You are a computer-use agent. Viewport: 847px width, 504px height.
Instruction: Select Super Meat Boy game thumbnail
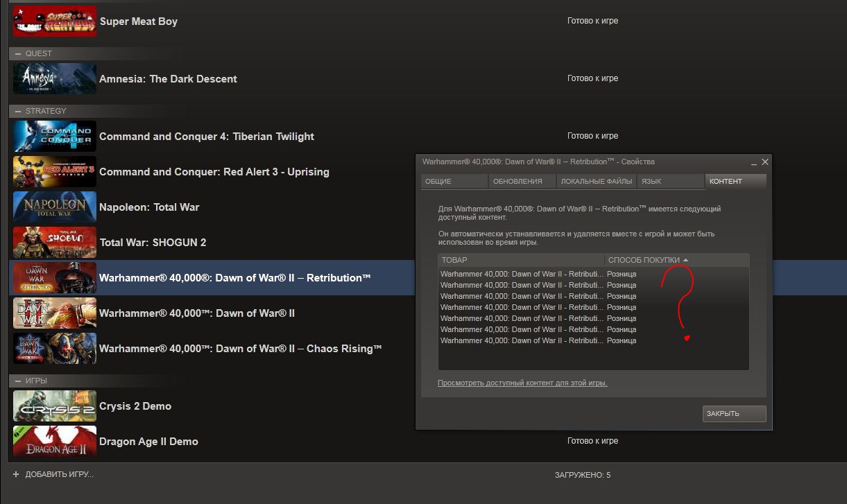click(55, 21)
